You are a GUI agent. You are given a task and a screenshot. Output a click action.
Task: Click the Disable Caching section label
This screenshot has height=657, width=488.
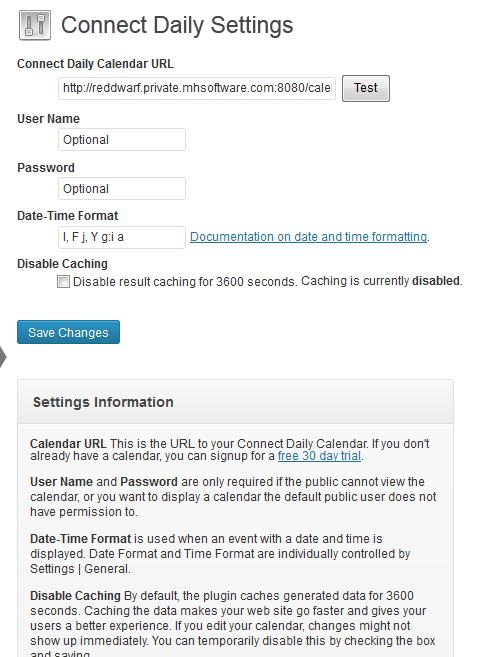click(62, 264)
